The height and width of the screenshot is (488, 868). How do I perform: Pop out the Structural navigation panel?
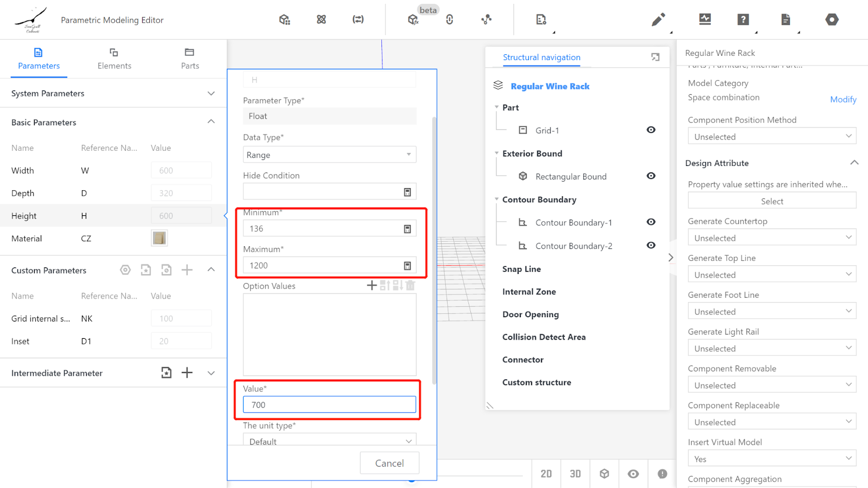click(655, 57)
